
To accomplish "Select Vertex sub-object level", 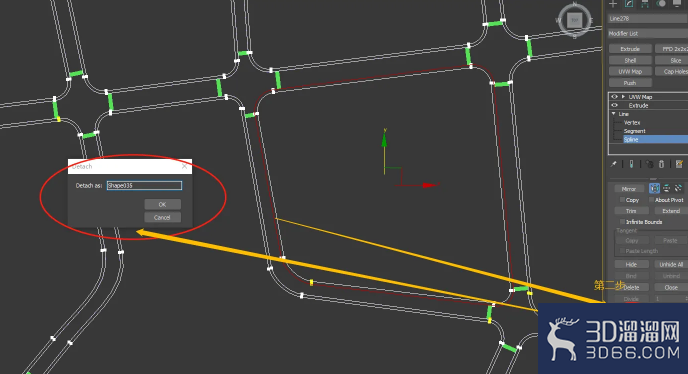I will (632, 122).
